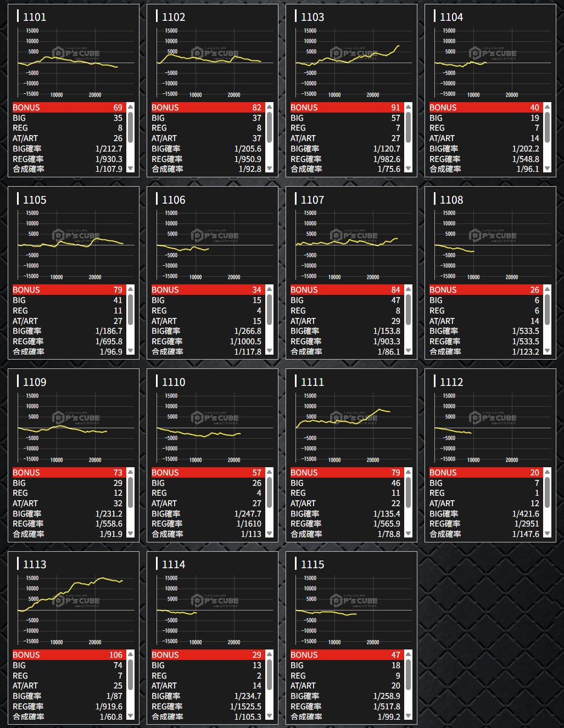
Task: Click scroll-up arrow in machine 1107 data list
Action: pyautogui.click(x=409, y=289)
